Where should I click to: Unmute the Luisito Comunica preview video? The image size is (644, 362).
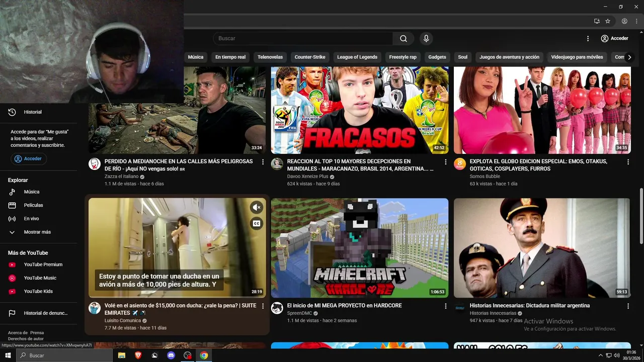click(257, 207)
